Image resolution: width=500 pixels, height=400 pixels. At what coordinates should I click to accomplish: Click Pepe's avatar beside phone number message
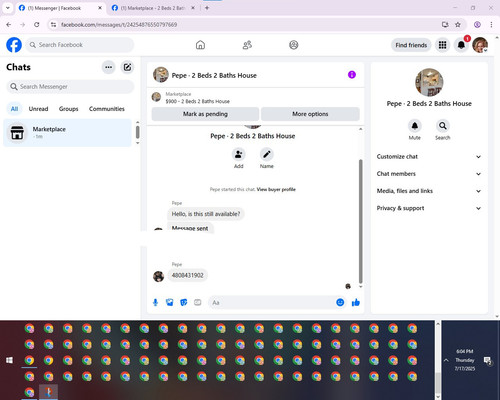[158, 276]
